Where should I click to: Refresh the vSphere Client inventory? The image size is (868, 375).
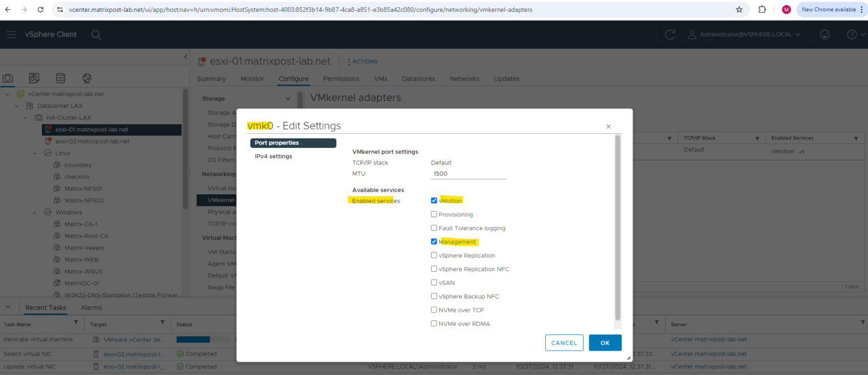point(670,34)
